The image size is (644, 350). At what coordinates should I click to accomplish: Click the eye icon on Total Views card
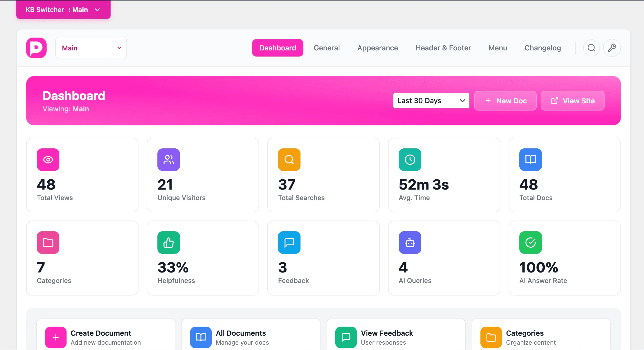(48, 159)
